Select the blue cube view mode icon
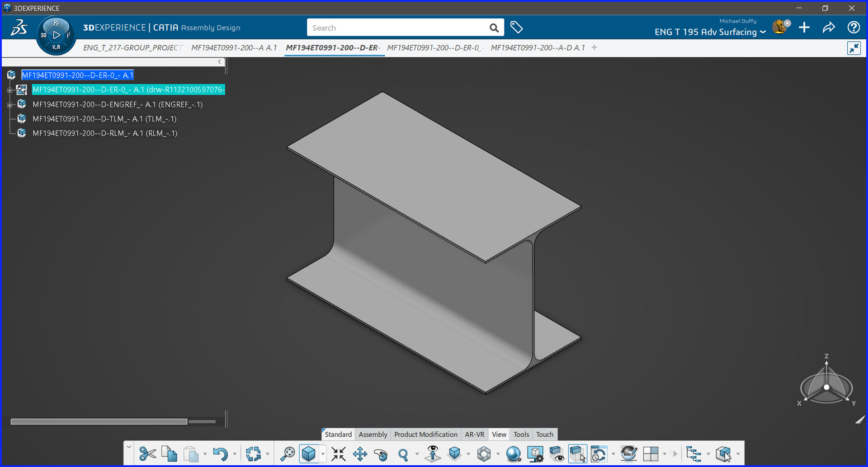This screenshot has width=868, height=467. click(x=309, y=454)
